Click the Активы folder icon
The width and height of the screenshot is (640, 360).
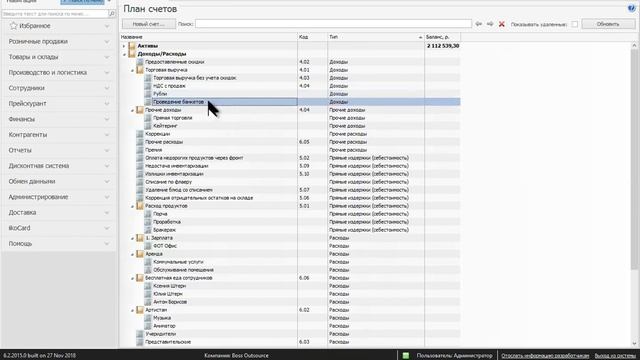coord(132,46)
